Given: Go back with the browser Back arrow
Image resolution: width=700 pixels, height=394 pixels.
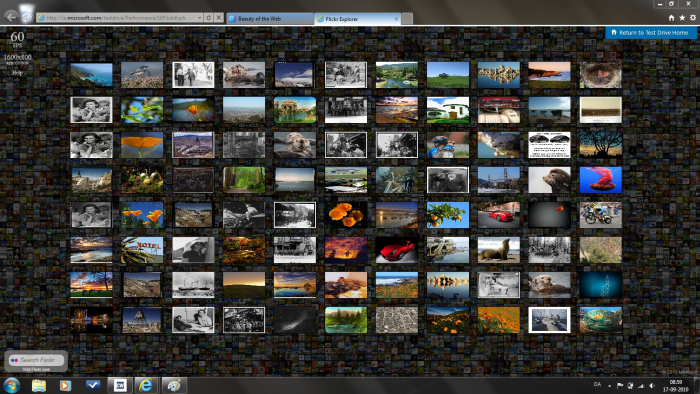Looking at the screenshot, I should 11,17.
